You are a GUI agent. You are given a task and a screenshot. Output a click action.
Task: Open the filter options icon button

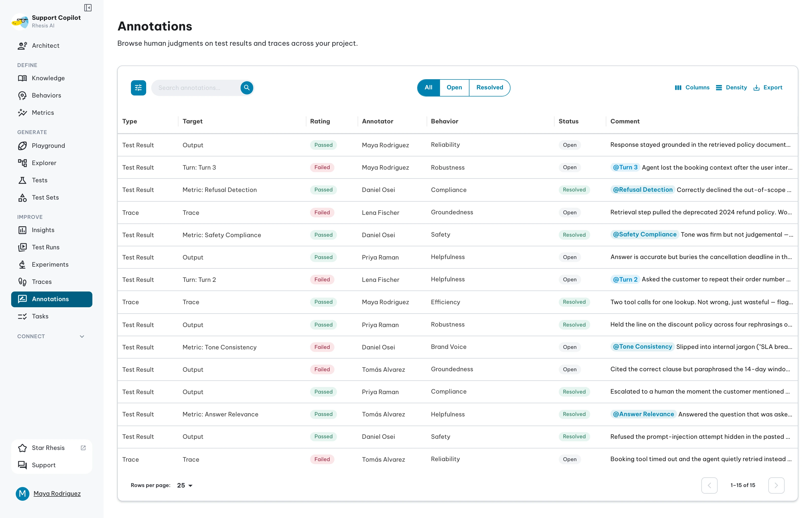(x=138, y=88)
